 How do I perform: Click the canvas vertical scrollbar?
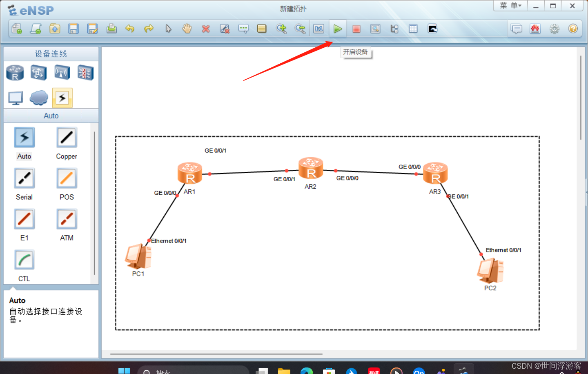[581, 98]
